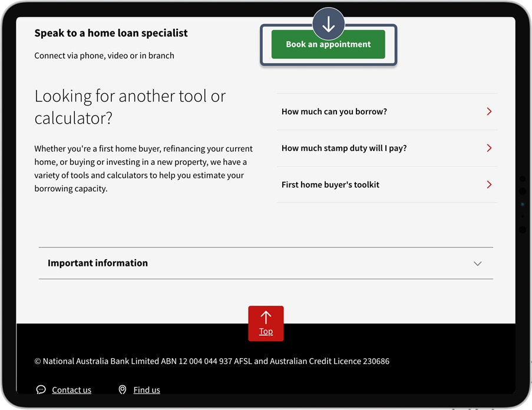Click the down chevron in Important information row
This screenshot has height=410, width=532.
point(477,263)
